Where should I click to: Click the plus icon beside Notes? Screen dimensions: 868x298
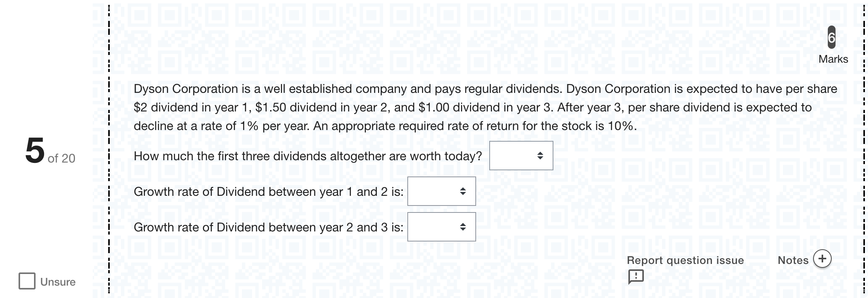[x=822, y=259]
